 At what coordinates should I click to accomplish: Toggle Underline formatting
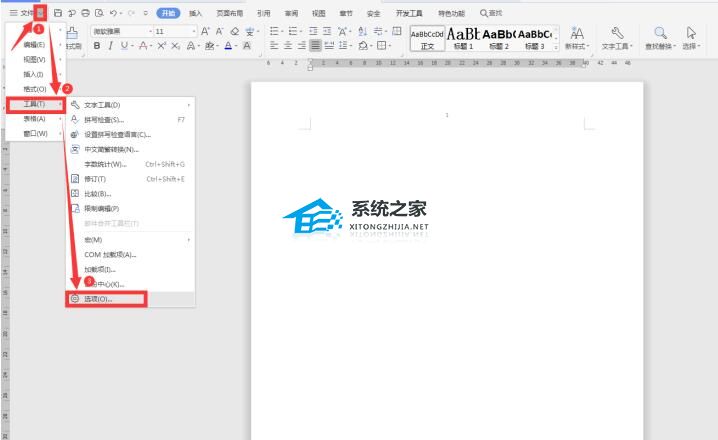(124, 46)
